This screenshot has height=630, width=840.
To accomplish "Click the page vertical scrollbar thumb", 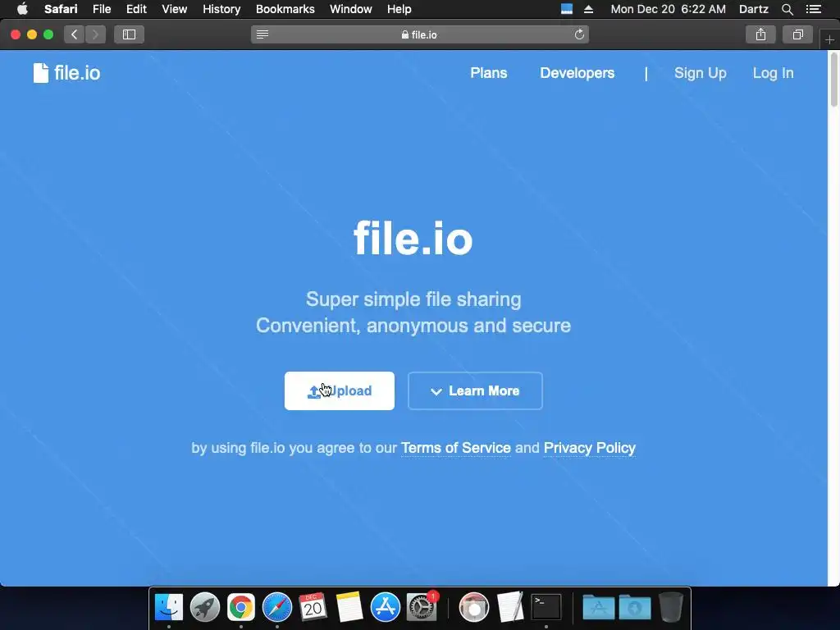I will coord(833,80).
